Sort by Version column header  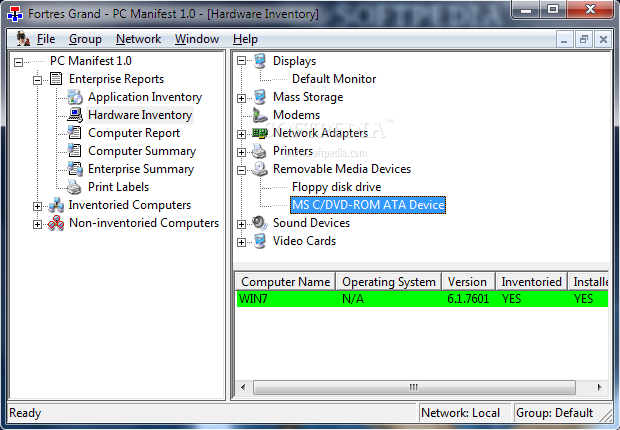pyautogui.click(x=468, y=282)
